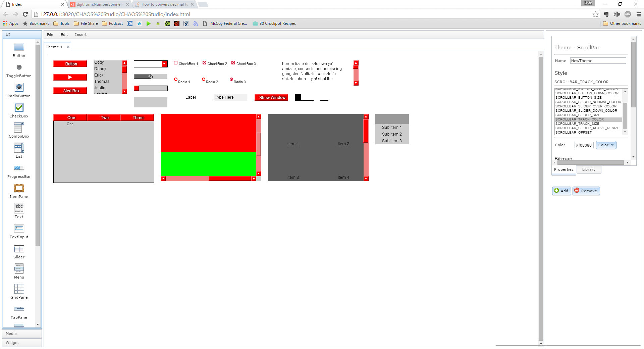Select the ProgressBar widget icon
Viewport: 644px width, 349px height.
coord(19,168)
